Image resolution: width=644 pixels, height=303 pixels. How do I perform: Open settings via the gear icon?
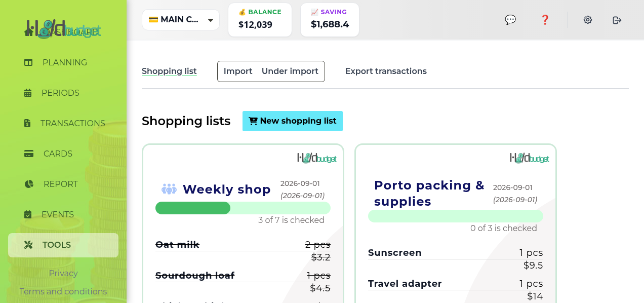click(x=588, y=20)
